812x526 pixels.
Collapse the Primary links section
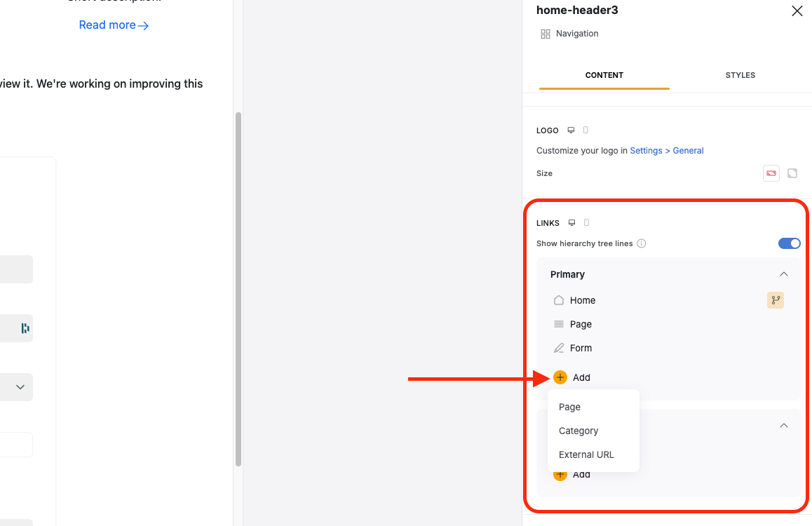(x=783, y=274)
